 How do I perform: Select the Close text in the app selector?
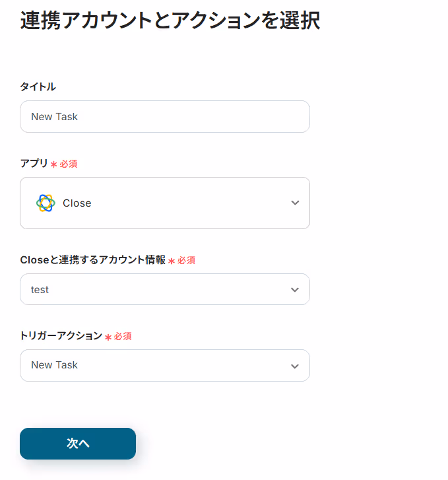(77, 203)
